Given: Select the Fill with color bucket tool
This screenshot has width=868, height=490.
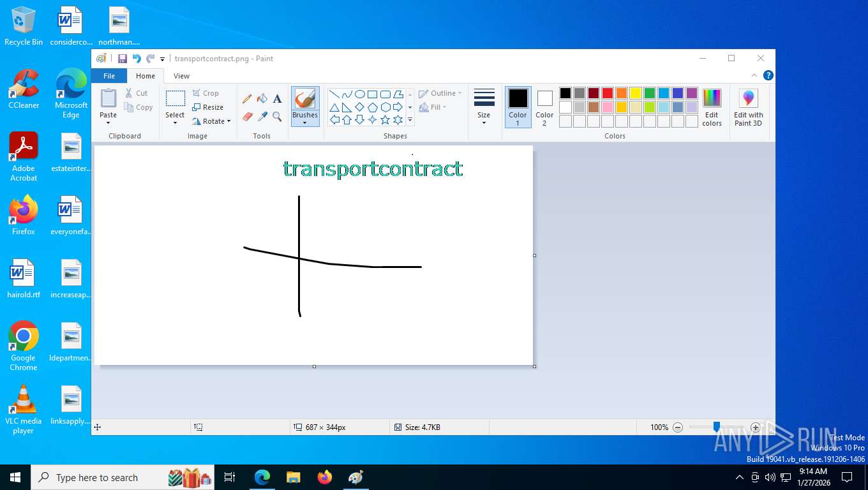Looking at the screenshot, I should click(x=262, y=99).
